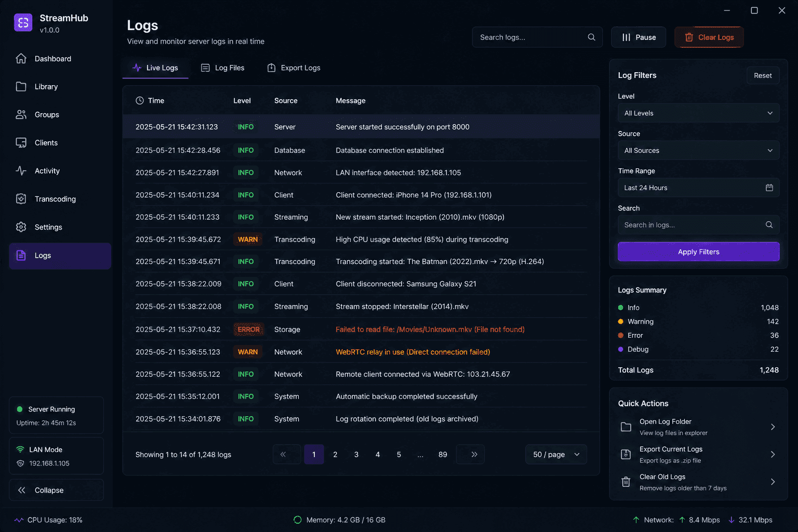Select the Groups people icon
The image size is (798, 532).
tap(21, 115)
